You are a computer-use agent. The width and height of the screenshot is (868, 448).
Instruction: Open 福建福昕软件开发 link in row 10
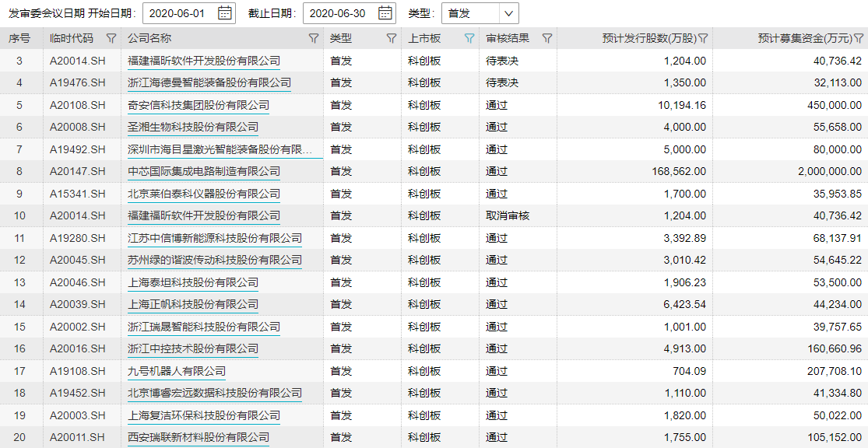(204, 215)
